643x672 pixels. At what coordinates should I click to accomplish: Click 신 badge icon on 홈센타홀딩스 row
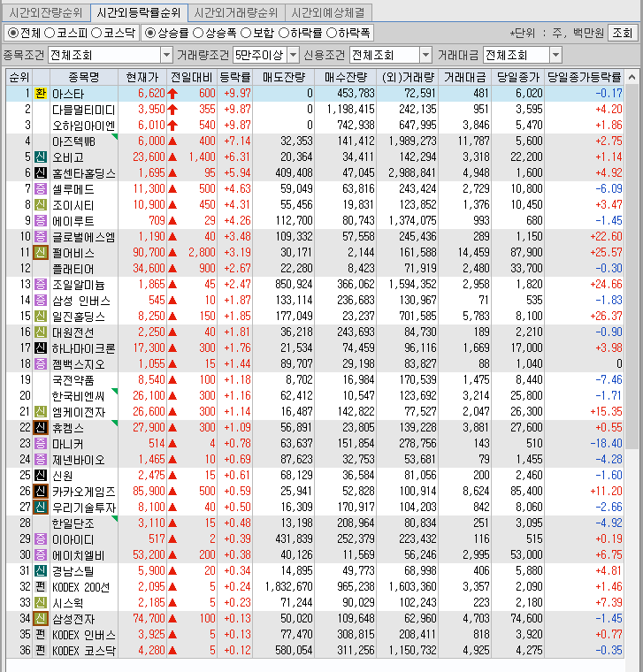[41, 172]
